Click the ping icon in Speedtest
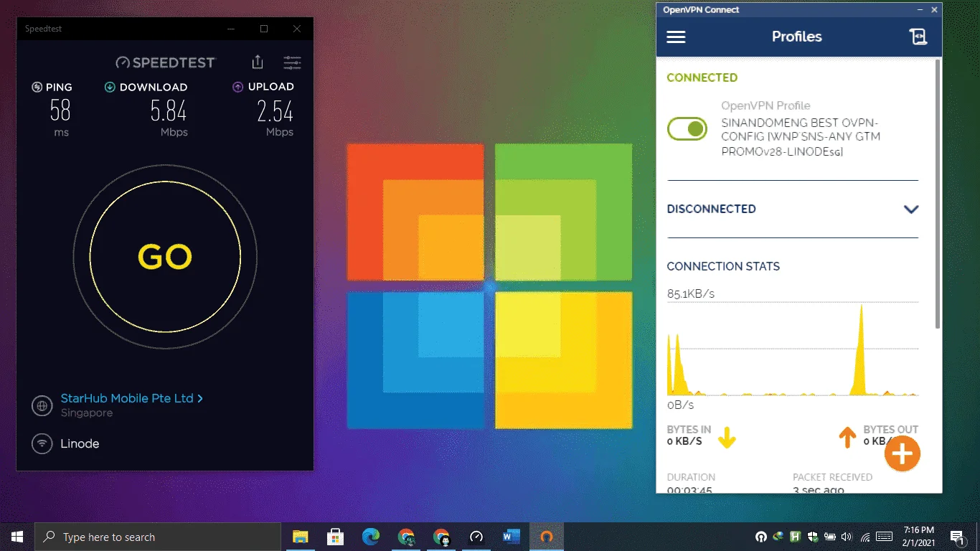Viewport: 980px width, 551px height. pyautogui.click(x=37, y=87)
